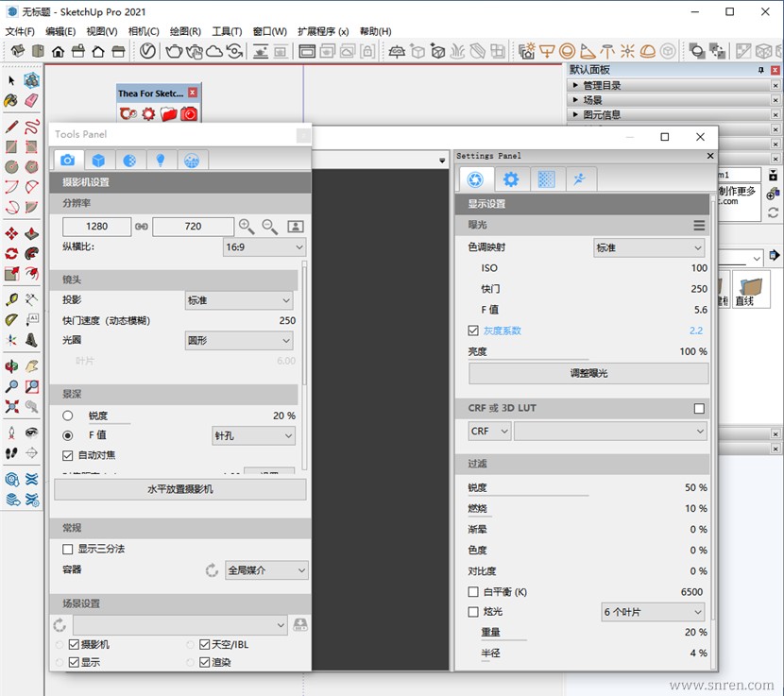Toggle the 白平衡 (K) checkbox
The height and width of the screenshot is (696, 784).
(x=474, y=592)
